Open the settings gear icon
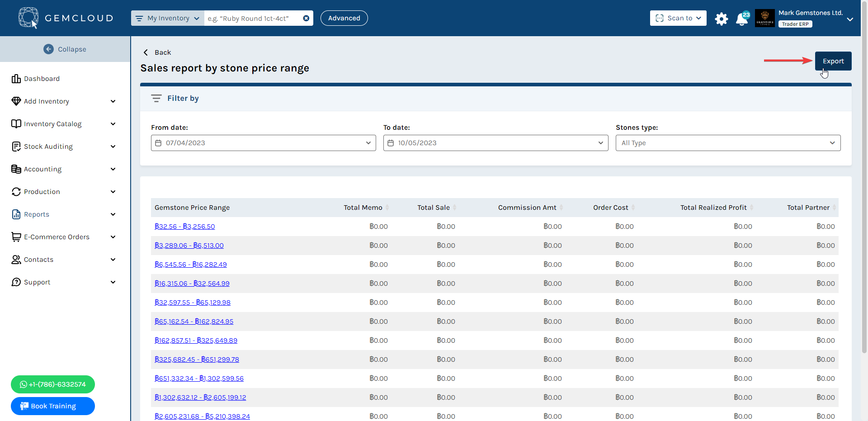Viewport: 868px width, 421px height. [722, 19]
